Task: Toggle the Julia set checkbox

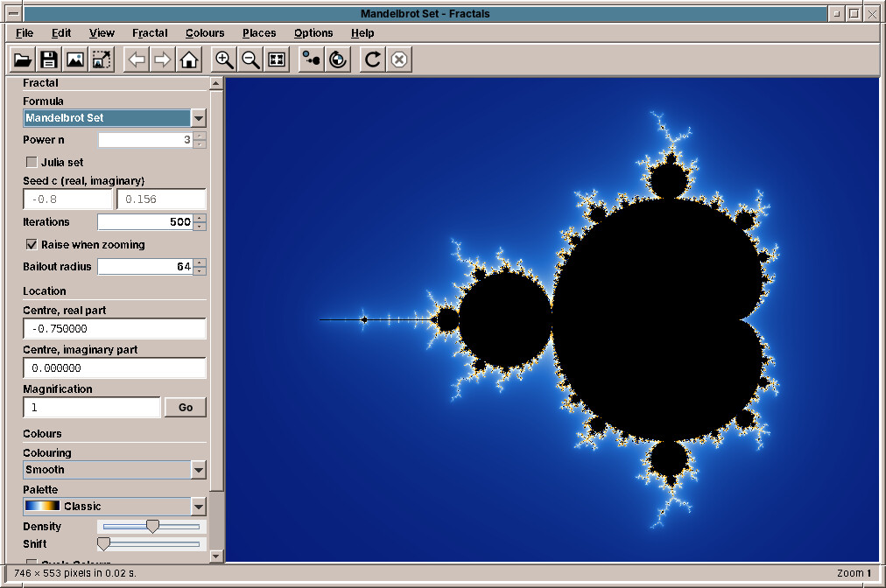Action: pos(32,162)
